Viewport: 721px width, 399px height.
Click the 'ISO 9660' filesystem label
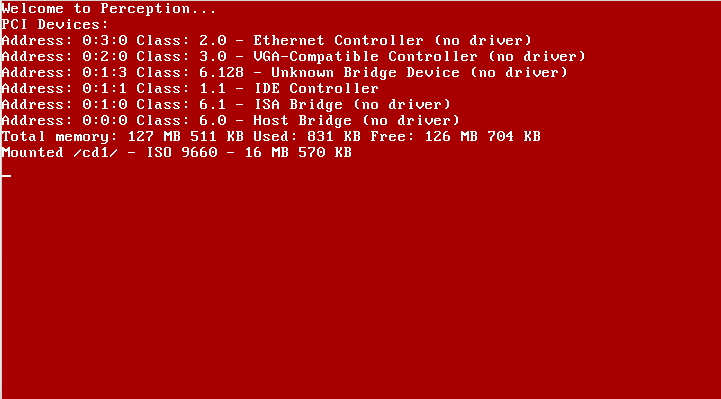point(182,153)
